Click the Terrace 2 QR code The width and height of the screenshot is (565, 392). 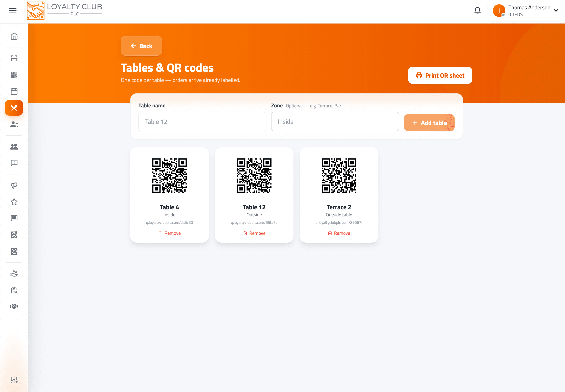[x=339, y=176]
